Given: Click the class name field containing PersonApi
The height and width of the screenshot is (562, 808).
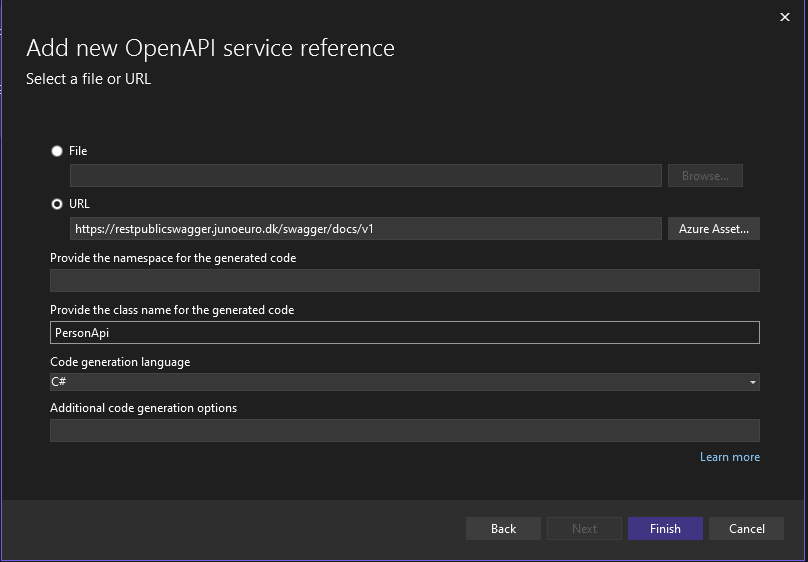Looking at the screenshot, I should point(405,333).
